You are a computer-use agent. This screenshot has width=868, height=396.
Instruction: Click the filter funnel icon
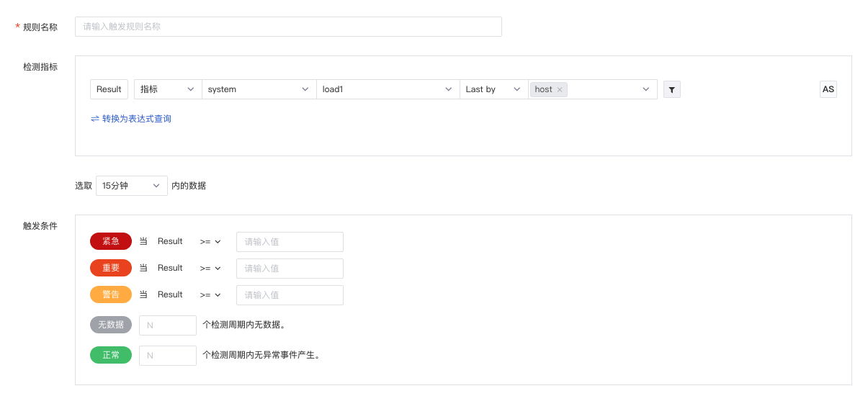click(671, 89)
